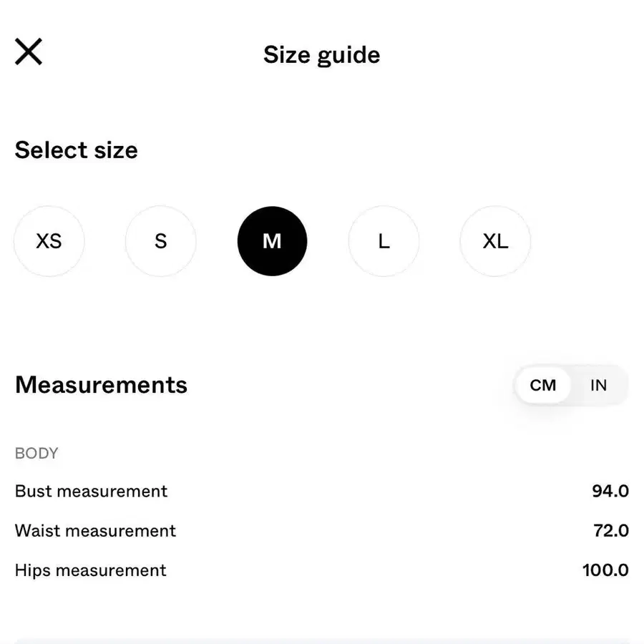
Task: Click the 94.0 bust value
Action: 610,491
